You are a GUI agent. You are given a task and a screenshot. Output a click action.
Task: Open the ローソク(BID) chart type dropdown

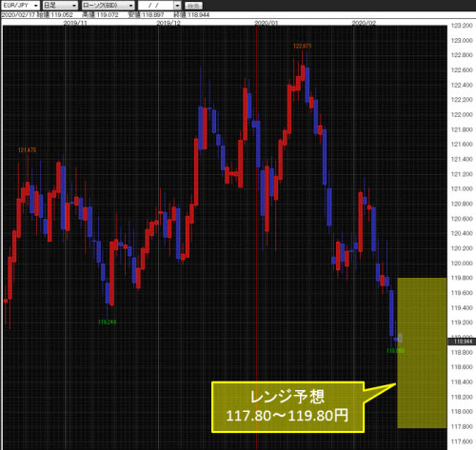108,6
